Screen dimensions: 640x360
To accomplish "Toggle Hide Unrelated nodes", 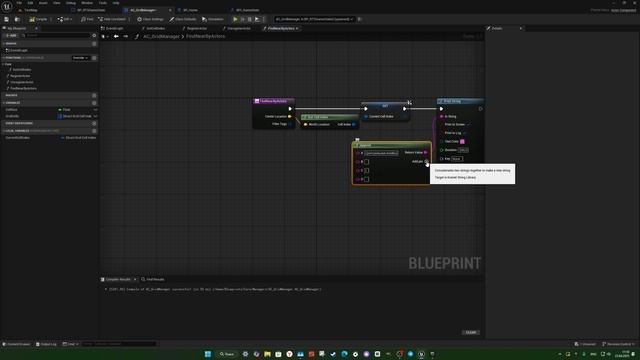I will (112, 19).
